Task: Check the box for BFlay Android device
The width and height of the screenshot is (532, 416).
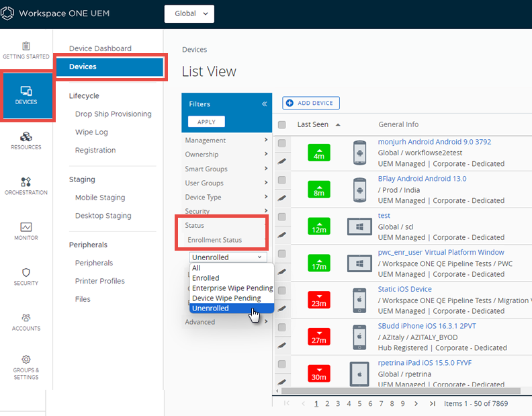Action: pyautogui.click(x=282, y=180)
